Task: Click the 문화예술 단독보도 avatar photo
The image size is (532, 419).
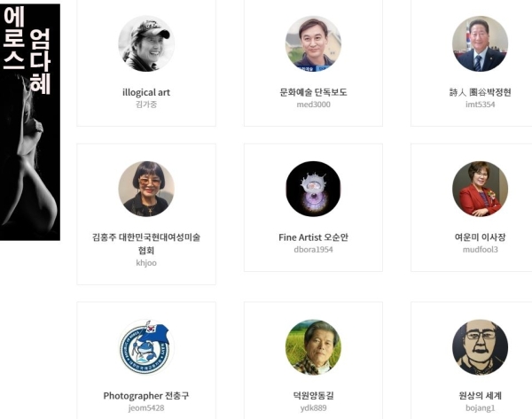Action: pyautogui.click(x=313, y=43)
